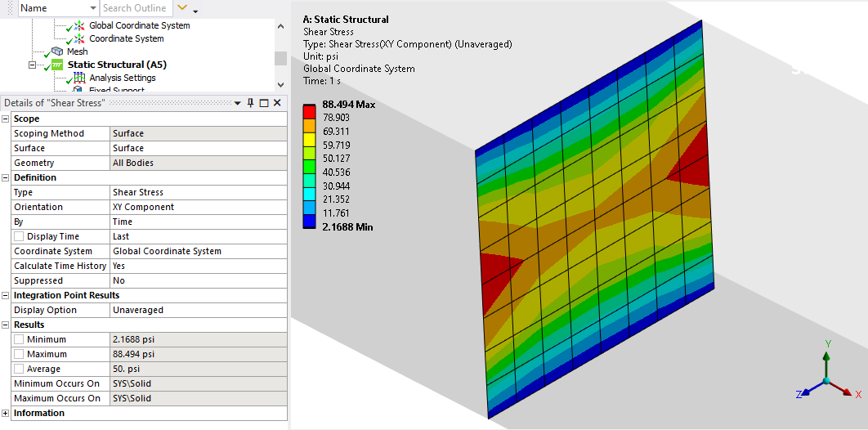
Task: Check the Maximum result checkbox
Action: [x=19, y=355]
